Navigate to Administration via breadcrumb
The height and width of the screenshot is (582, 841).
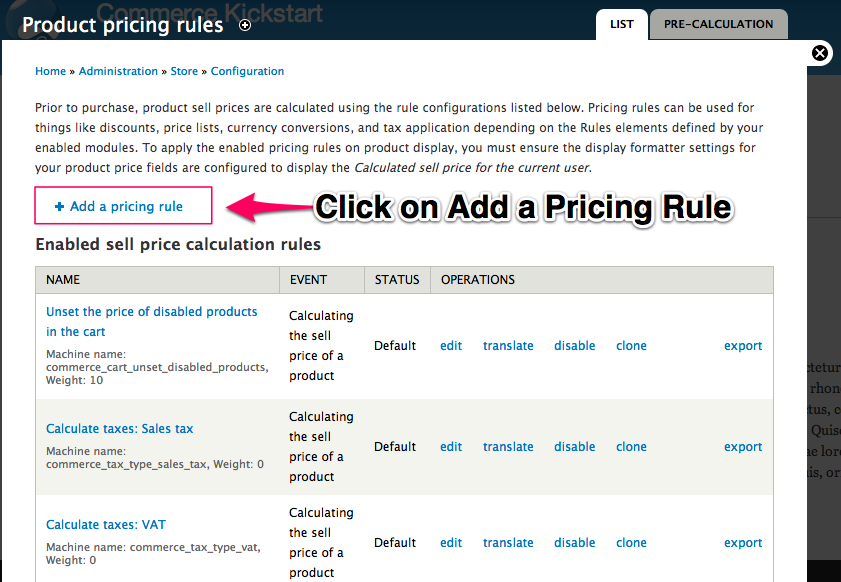coord(118,71)
